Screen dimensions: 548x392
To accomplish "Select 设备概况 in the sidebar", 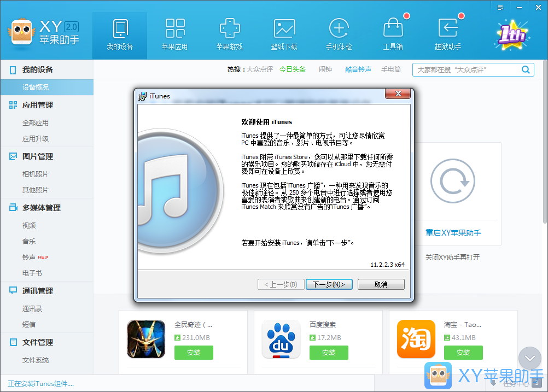I will coord(36,87).
